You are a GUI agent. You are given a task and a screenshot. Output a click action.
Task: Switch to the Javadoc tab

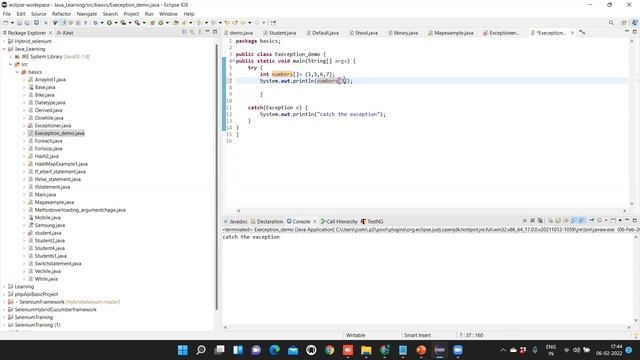click(x=236, y=222)
